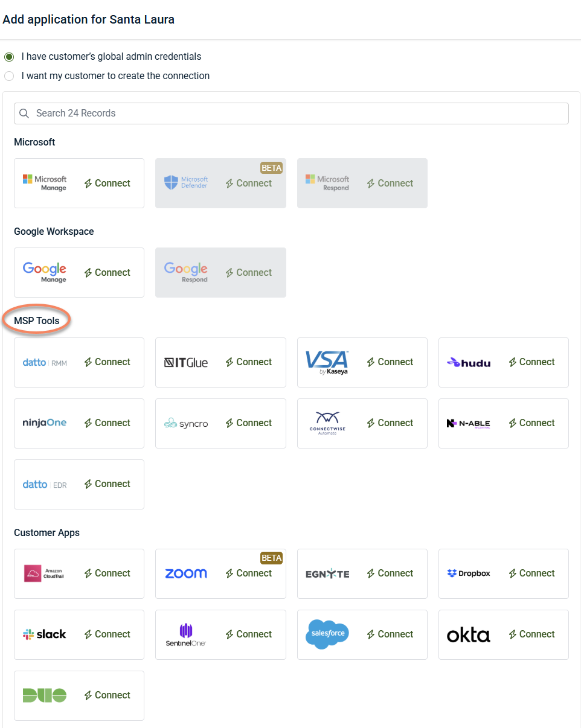Click the Google Manage logo
The image size is (581, 728).
pos(45,272)
